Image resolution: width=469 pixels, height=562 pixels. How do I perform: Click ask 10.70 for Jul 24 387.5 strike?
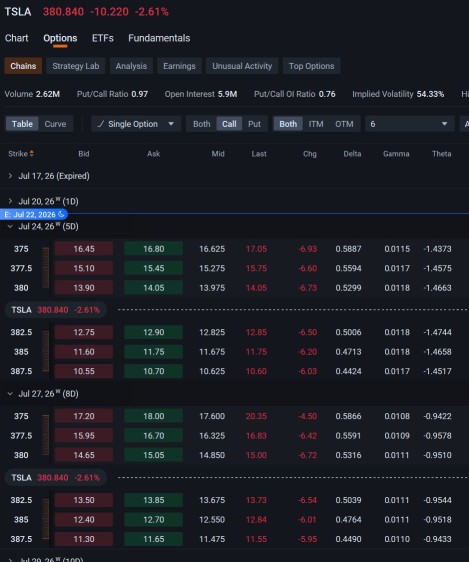[154, 371]
